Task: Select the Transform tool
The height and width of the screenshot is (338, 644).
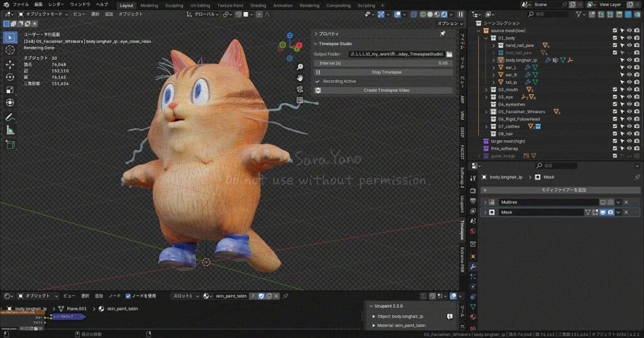Action: coord(10,102)
